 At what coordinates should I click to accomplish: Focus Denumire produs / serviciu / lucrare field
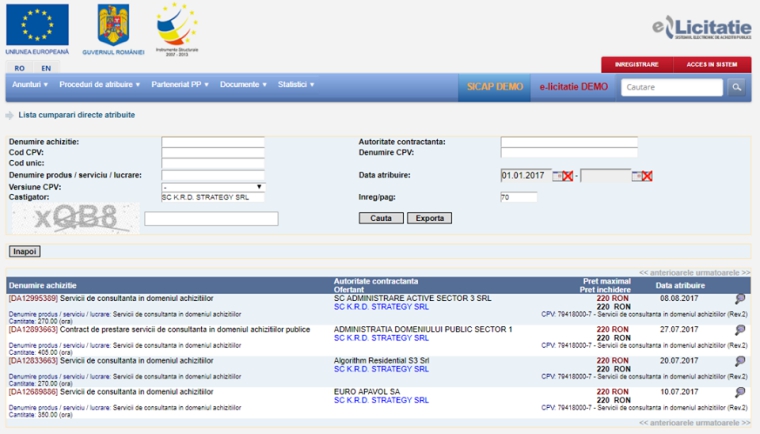213,175
